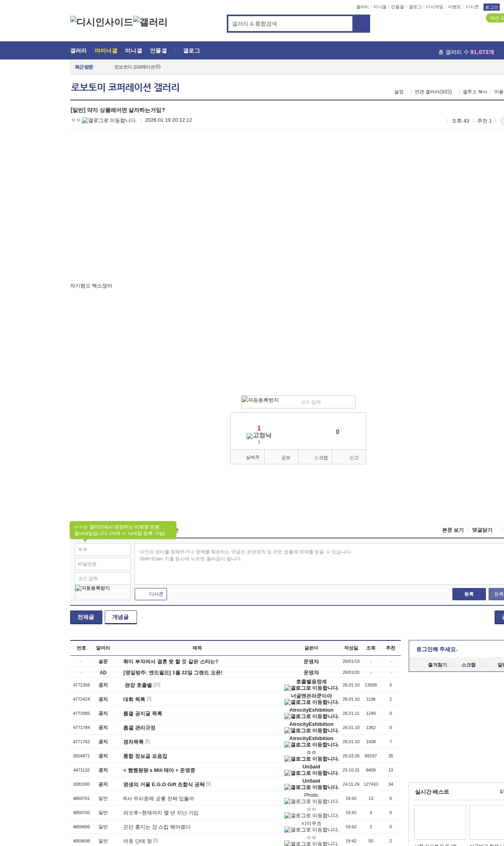Open gallog icon in the 라오루~현재까지 row
This screenshot has width=504, height=846.
coord(312,816)
